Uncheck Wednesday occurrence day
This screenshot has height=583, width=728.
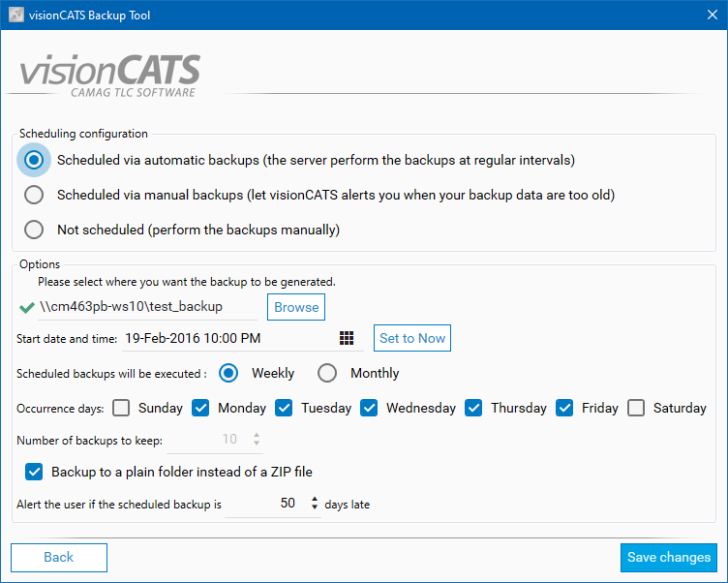tap(369, 408)
